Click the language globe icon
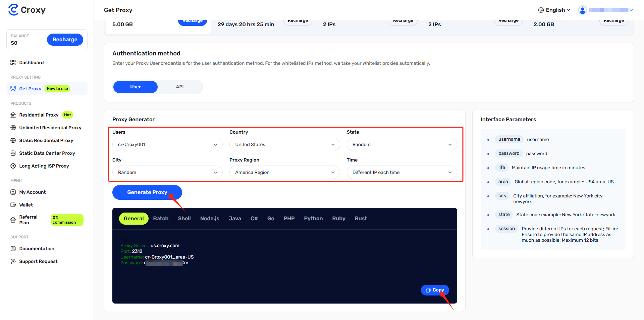The height and width of the screenshot is (320, 644). (541, 10)
